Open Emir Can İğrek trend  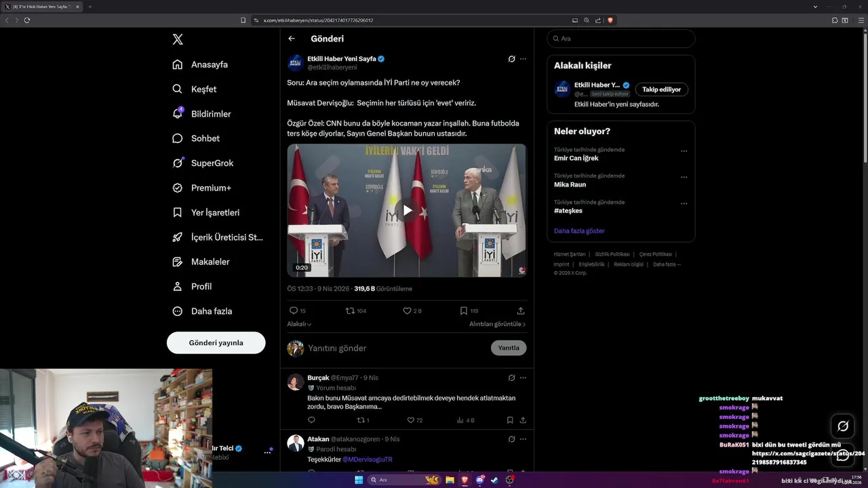coord(576,158)
